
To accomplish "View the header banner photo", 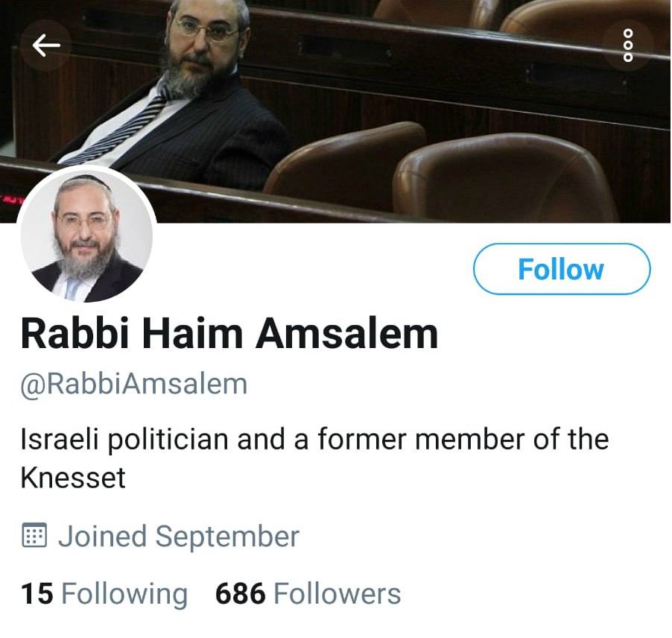I will [336, 112].
